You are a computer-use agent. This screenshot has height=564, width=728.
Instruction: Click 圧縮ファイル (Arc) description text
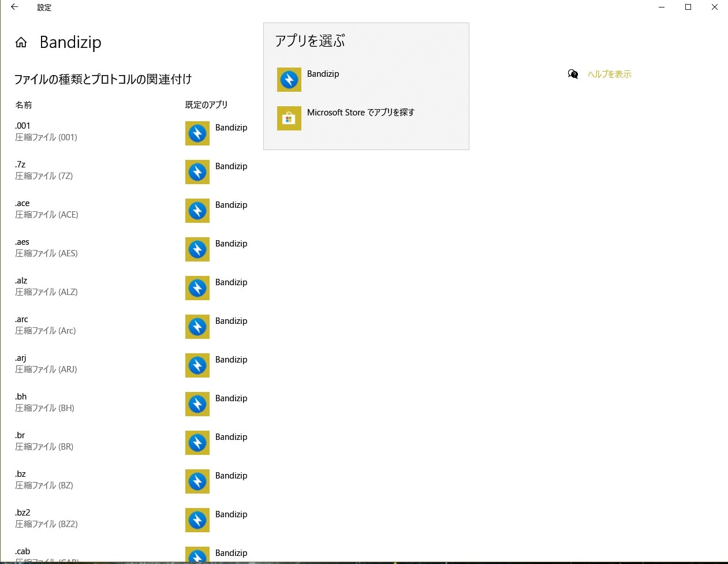46,331
